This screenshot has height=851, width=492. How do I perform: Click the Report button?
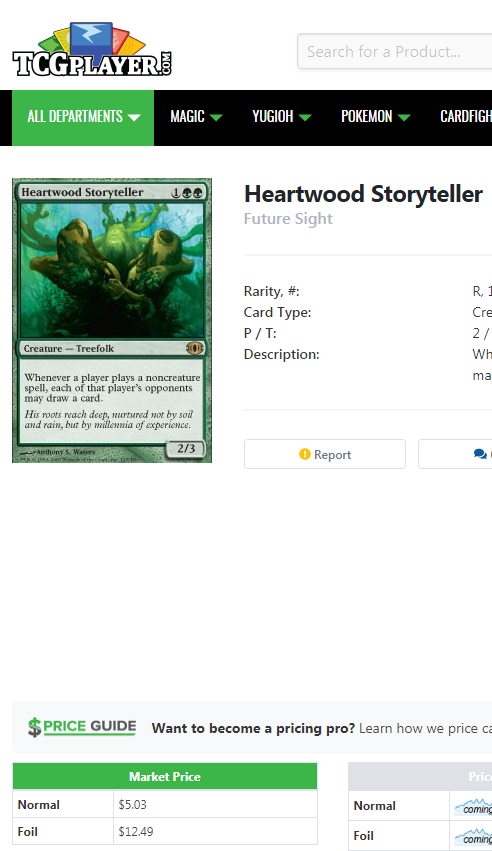pos(325,454)
